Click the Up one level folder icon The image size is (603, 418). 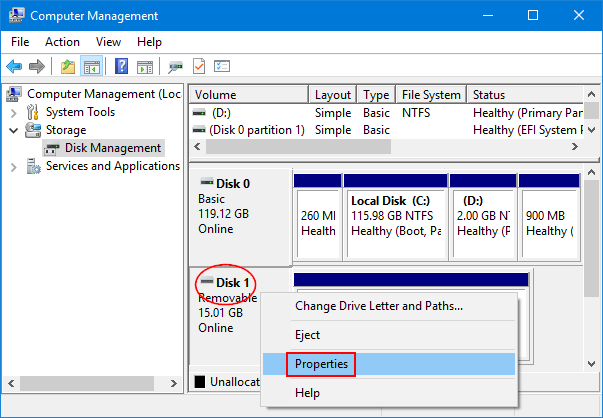(68, 67)
